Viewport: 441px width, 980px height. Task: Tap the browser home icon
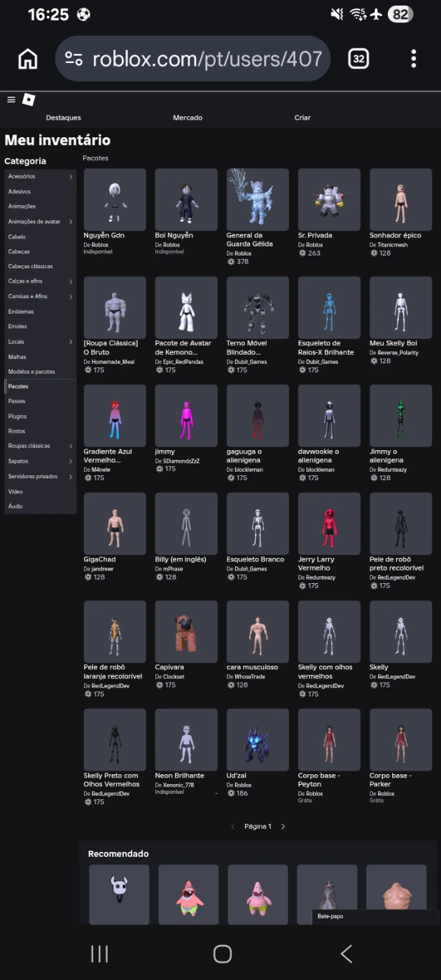(28, 59)
